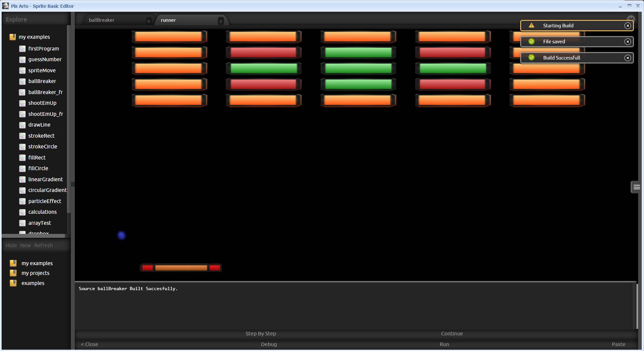
Task: Select the ballBreaker sprite icon in Explore panel
Action: click(x=22, y=81)
